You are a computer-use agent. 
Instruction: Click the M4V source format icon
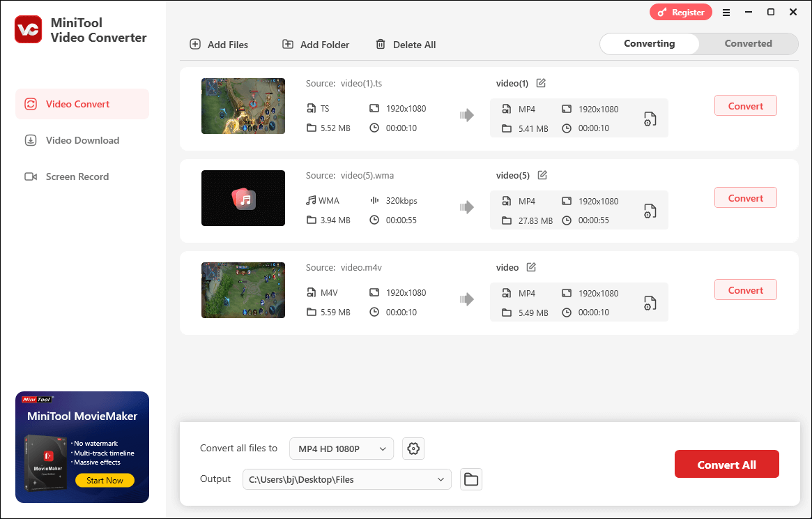312,292
